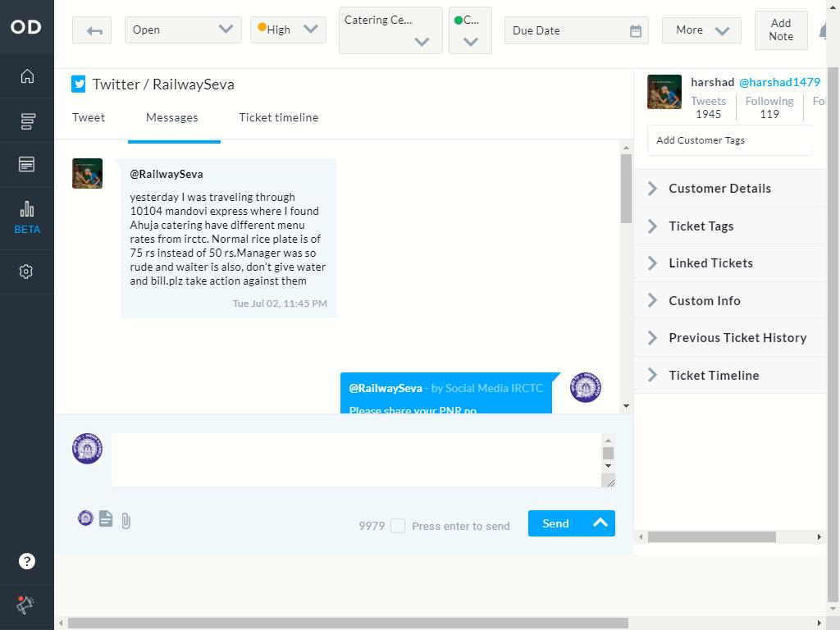Expand Previous Ticket History section
Image resolution: width=840 pixels, height=630 pixels.
tap(731, 337)
